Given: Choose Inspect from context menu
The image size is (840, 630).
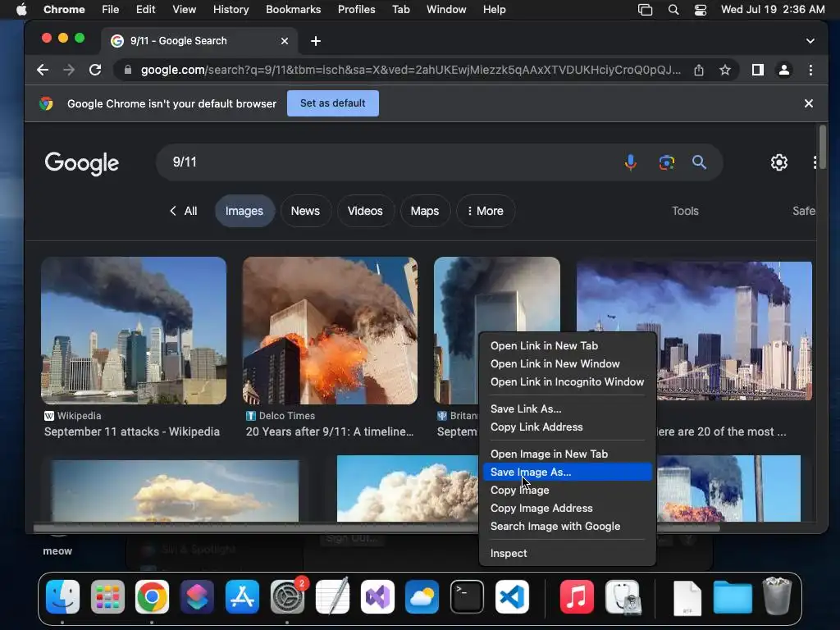Looking at the screenshot, I should (568, 554).
